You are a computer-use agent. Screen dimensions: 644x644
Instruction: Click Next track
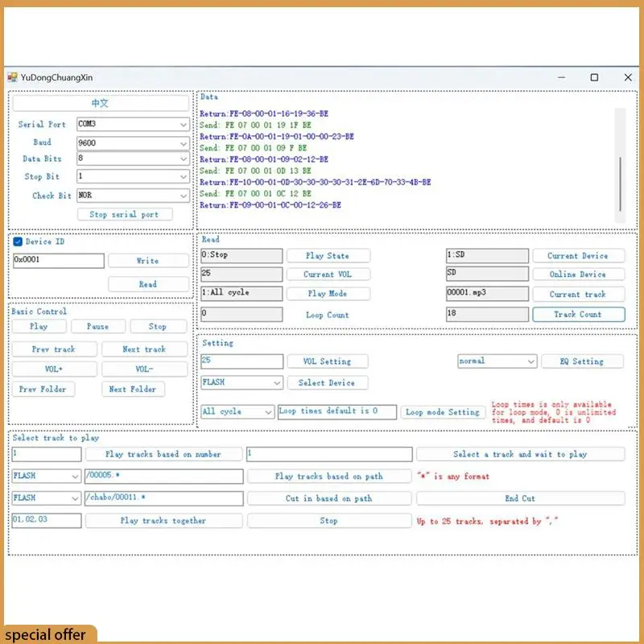coord(145,349)
